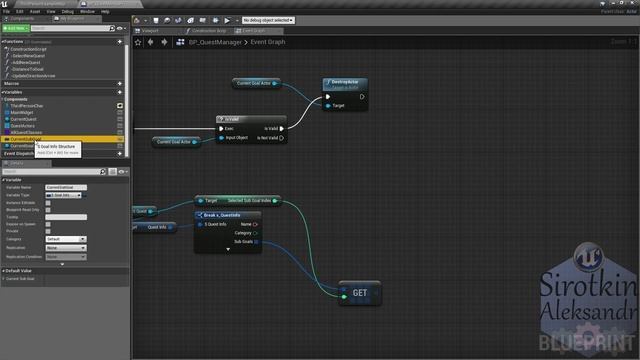Open Class Defaults from the toolbar
The height and width of the screenshot is (360, 640).
click(203, 20)
